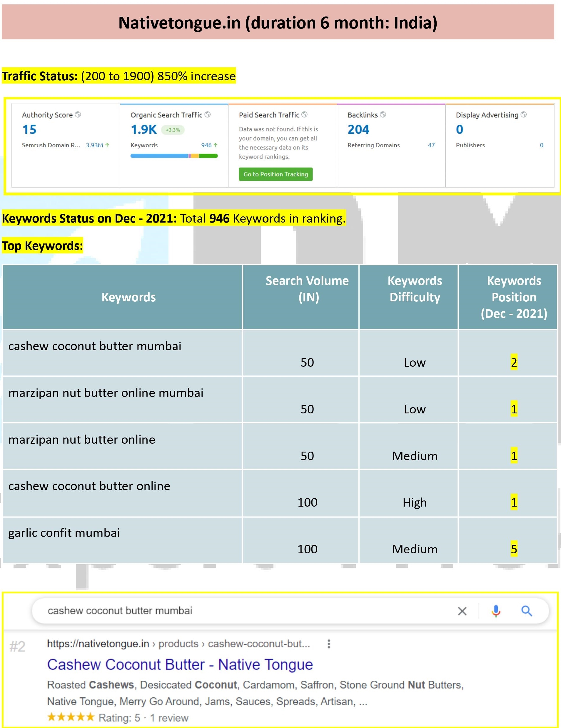Click the 'garlic confit mumbai' cell

click(x=122, y=540)
